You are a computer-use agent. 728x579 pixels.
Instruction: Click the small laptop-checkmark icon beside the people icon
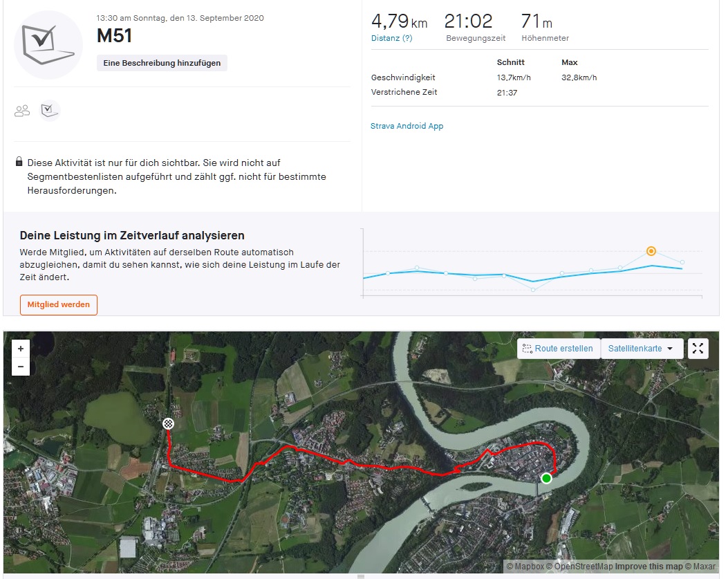(x=49, y=110)
